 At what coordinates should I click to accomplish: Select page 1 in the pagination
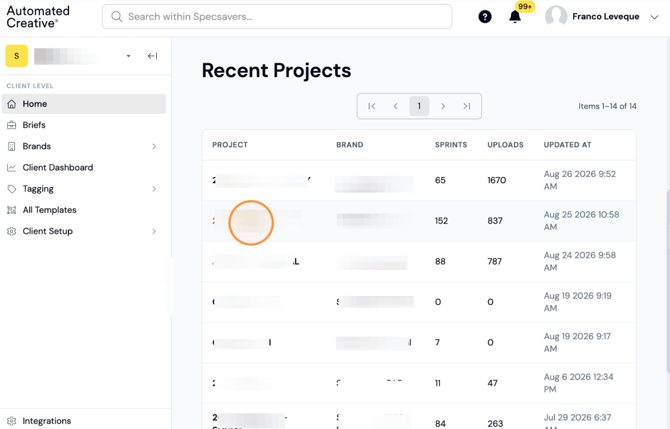pos(419,106)
